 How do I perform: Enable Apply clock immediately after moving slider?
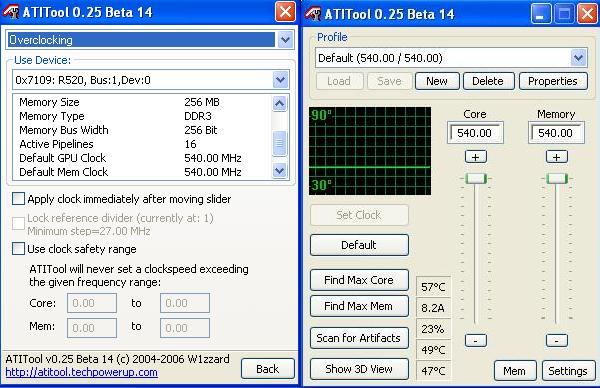18,199
